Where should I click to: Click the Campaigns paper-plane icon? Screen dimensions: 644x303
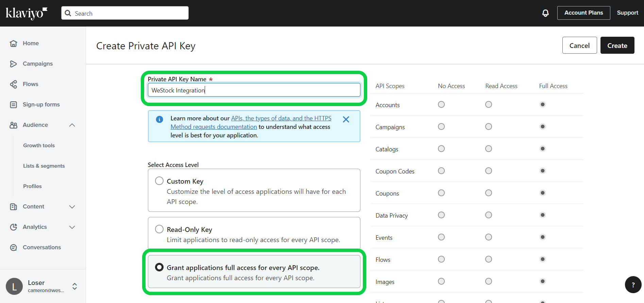tap(13, 64)
